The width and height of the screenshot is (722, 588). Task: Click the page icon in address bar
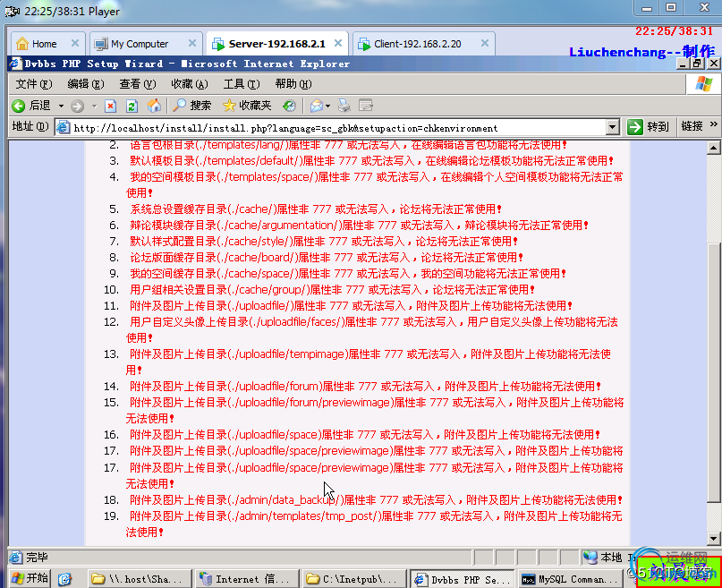pyautogui.click(x=63, y=128)
